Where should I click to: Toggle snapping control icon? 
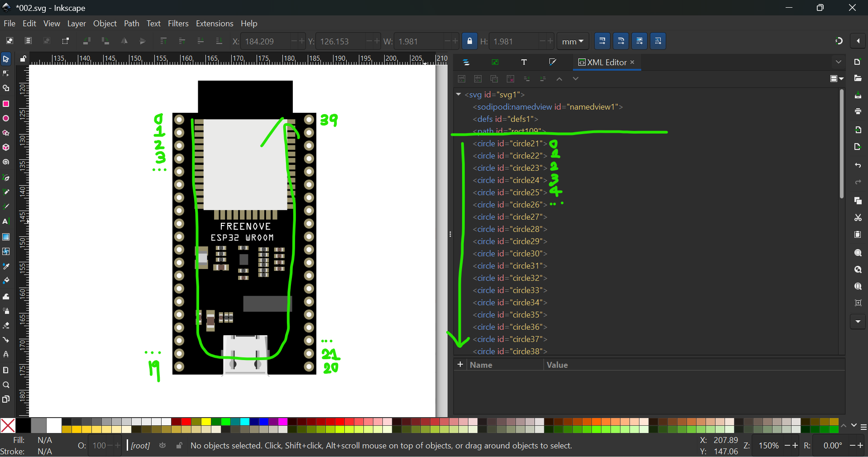click(839, 41)
